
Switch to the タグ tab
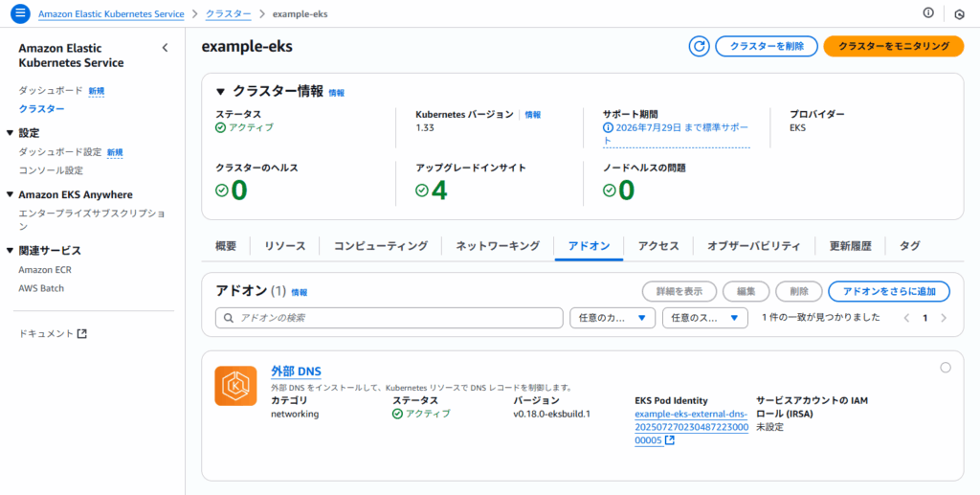pos(909,246)
